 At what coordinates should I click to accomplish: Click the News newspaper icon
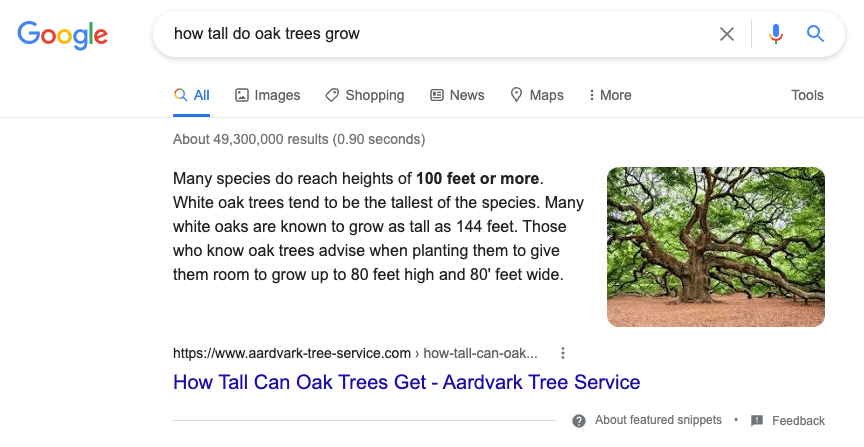436,95
